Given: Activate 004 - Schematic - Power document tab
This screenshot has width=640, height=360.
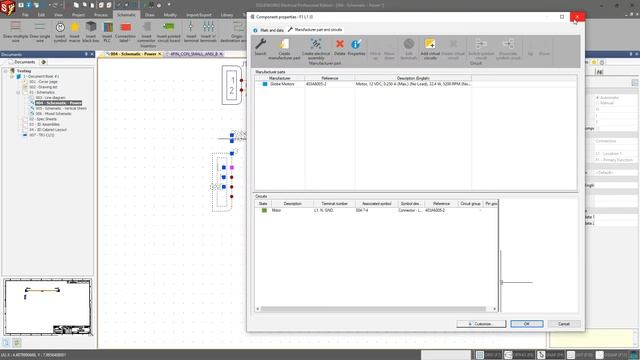Looking at the screenshot, I should point(133,54).
